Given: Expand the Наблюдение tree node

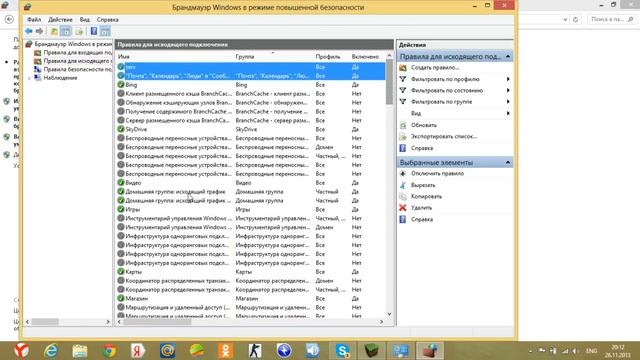Looking at the screenshot, I should pos(29,78).
